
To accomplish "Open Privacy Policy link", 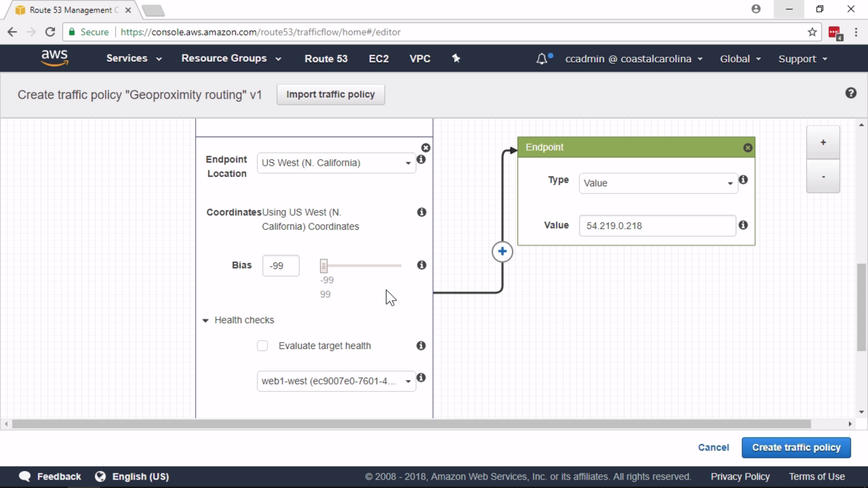I will (740, 476).
